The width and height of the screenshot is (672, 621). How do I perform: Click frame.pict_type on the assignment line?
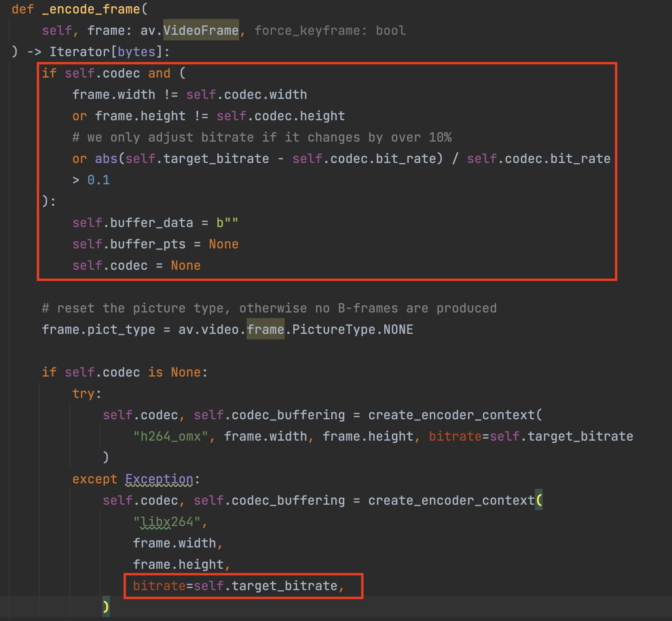pyautogui.click(x=98, y=329)
